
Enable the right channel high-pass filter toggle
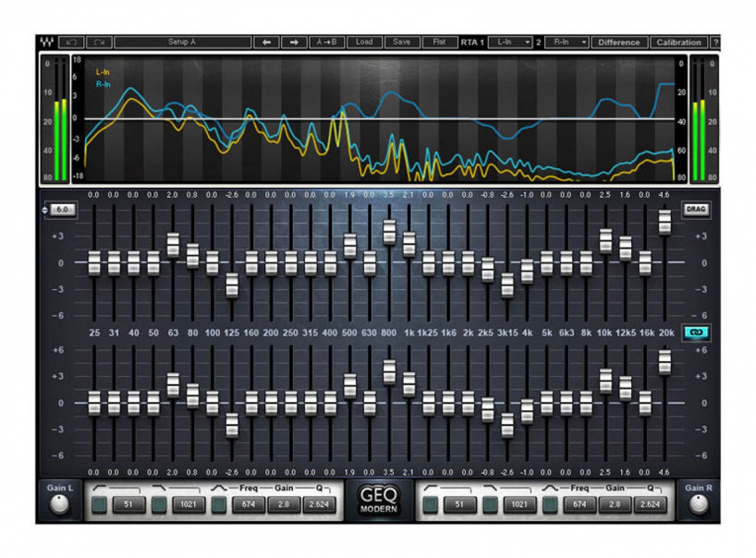(x=431, y=504)
